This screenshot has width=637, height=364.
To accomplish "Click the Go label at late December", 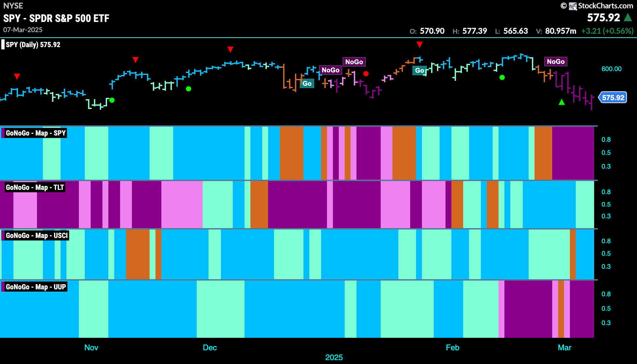I will 307,83.
